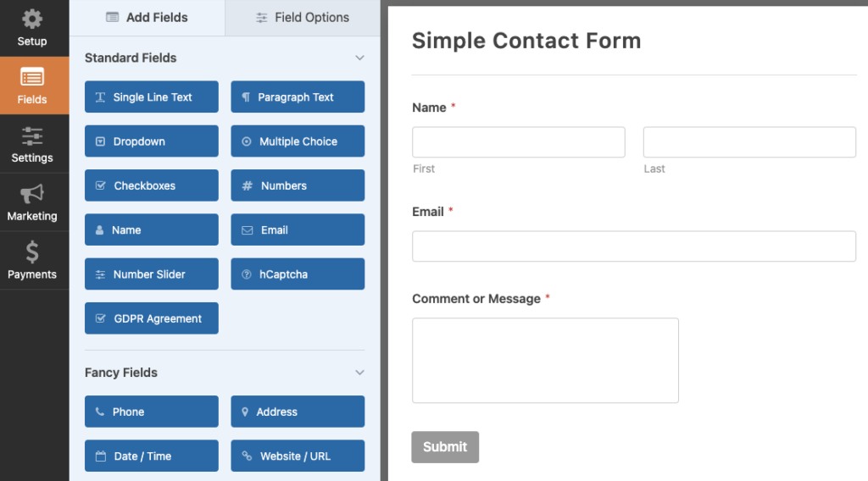The width and height of the screenshot is (868, 481).
Task: Select the Fields panel icon
Action: (32, 78)
